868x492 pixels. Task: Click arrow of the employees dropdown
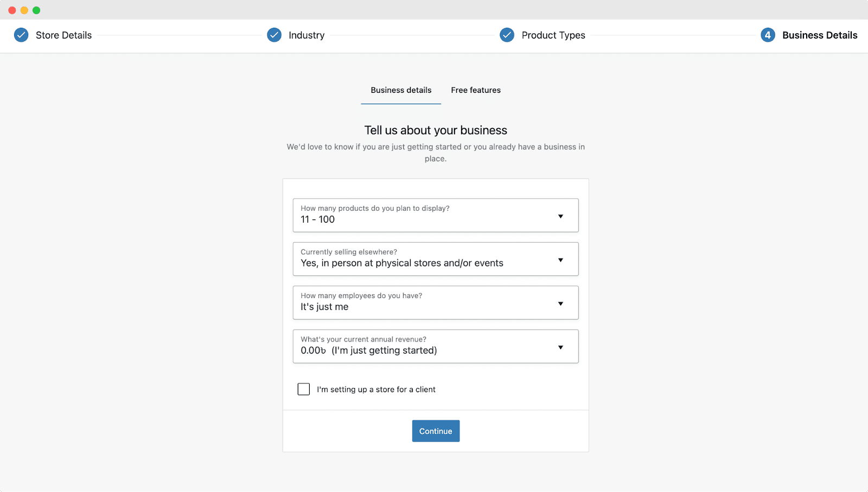(x=560, y=304)
